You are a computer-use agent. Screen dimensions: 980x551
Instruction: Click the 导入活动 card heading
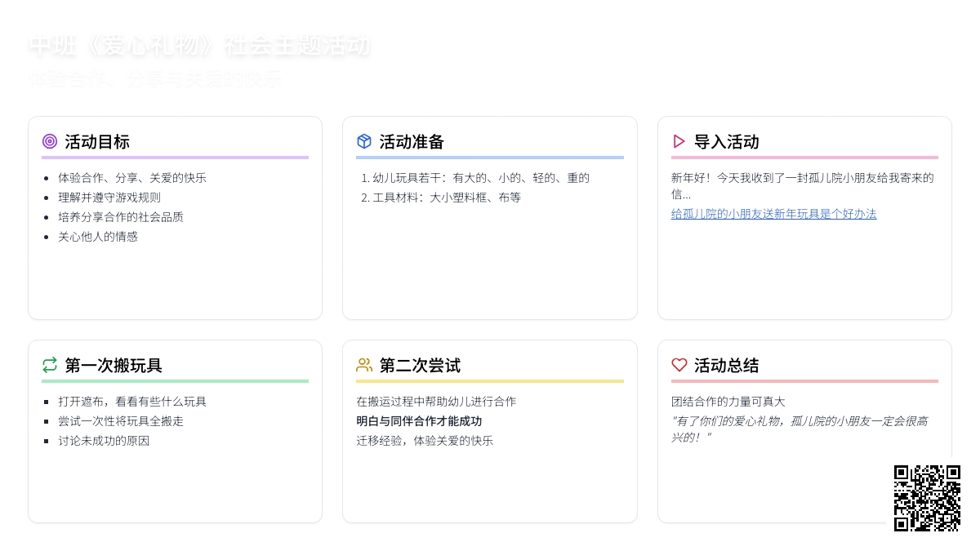coord(727,142)
